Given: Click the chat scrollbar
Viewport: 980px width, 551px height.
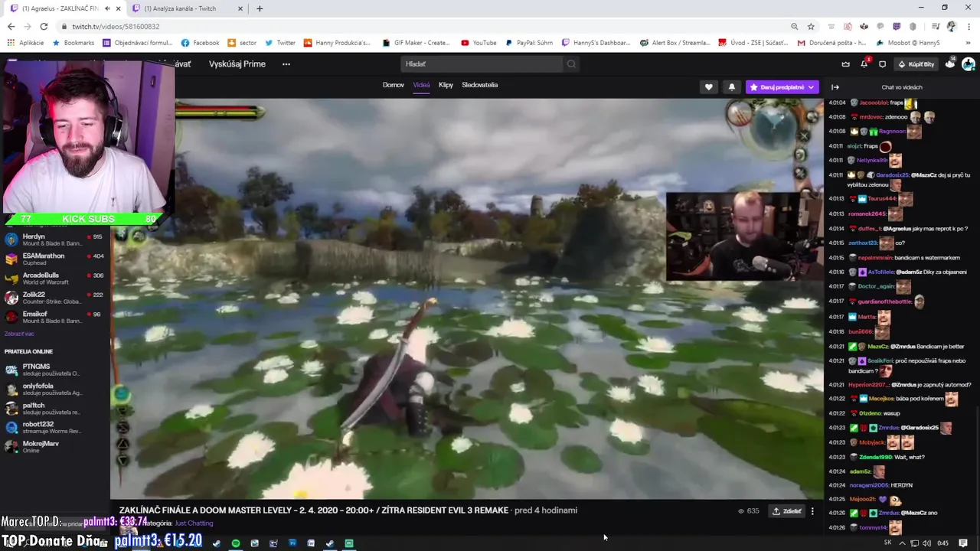Looking at the screenshot, I should [977, 471].
